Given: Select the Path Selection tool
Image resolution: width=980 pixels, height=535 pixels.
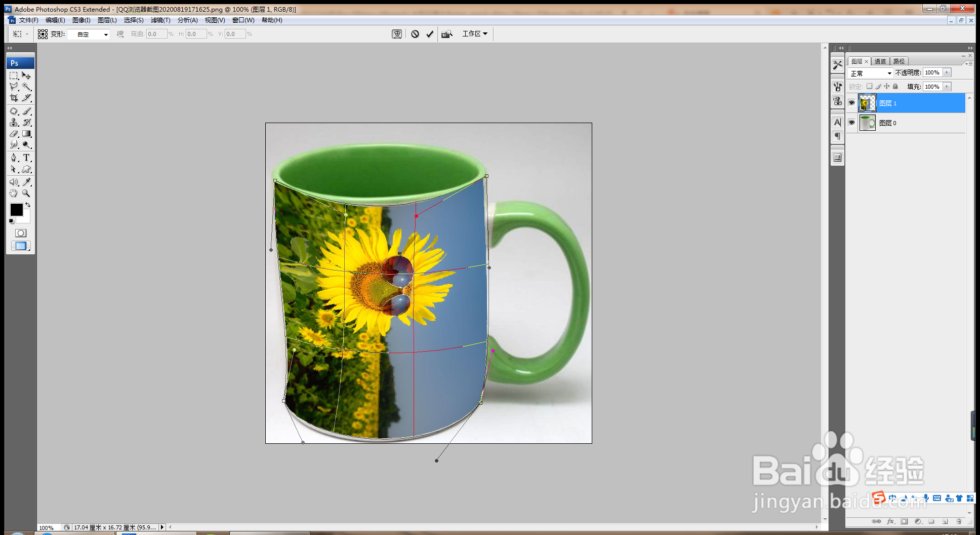Looking at the screenshot, I should tap(14, 169).
